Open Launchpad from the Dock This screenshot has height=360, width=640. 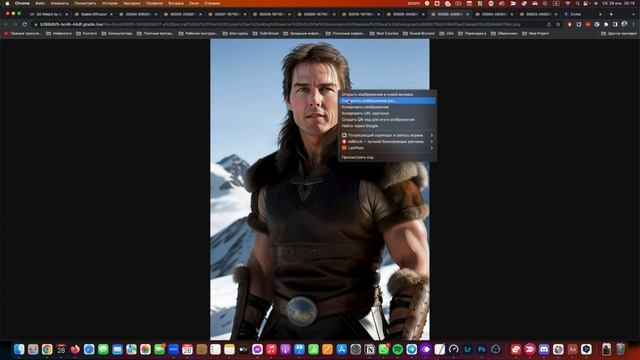33,349
